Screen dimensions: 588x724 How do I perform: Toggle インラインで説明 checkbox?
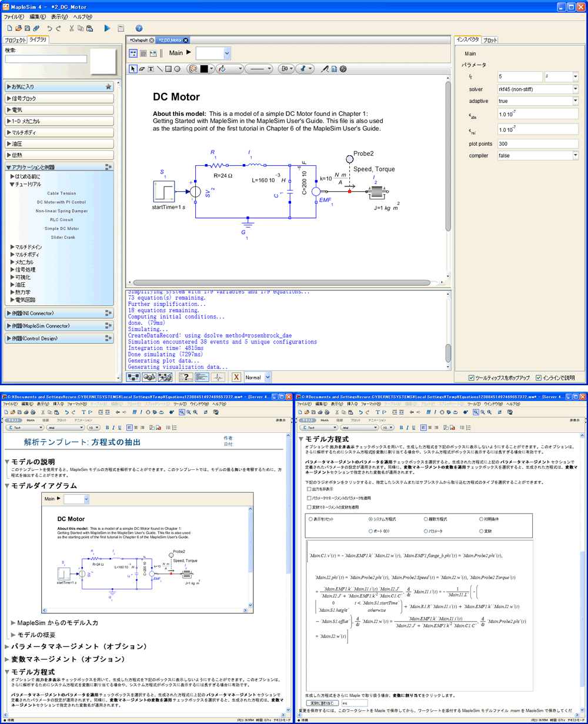(x=539, y=378)
